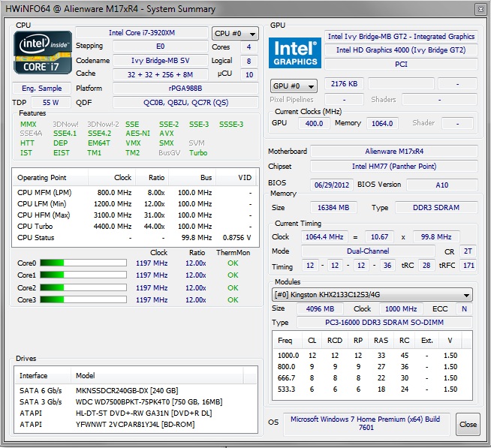
Task: Select the 533.3 frequency timing row
Action: (x=372, y=389)
